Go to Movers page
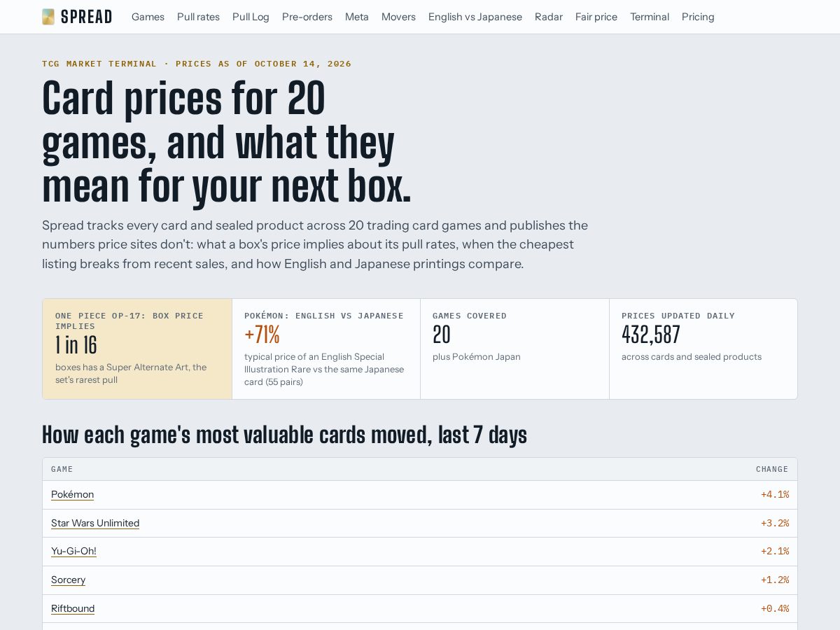 coord(398,17)
